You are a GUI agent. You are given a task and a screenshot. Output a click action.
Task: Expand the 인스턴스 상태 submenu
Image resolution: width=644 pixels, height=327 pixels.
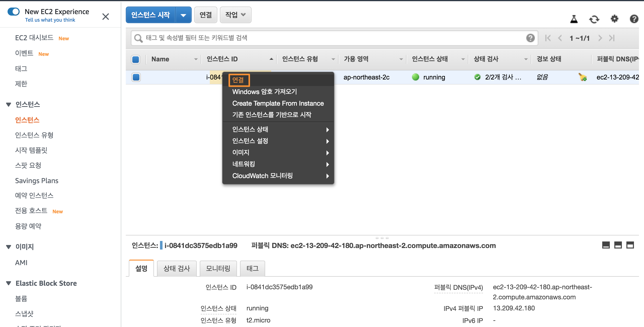pyautogui.click(x=278, y=130)
